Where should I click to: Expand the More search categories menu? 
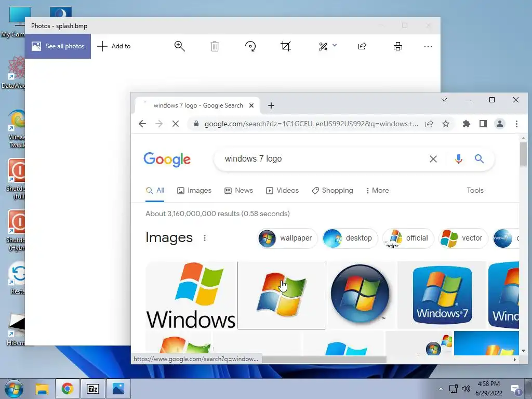(x=377, y=191)
